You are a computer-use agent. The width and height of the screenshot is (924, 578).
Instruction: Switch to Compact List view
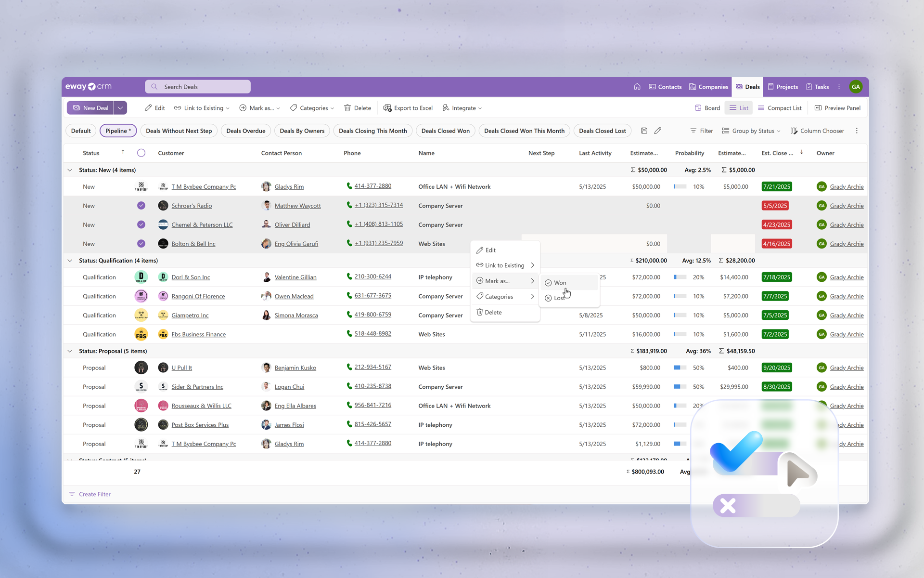pyautogui.click(x=780, y=108)
